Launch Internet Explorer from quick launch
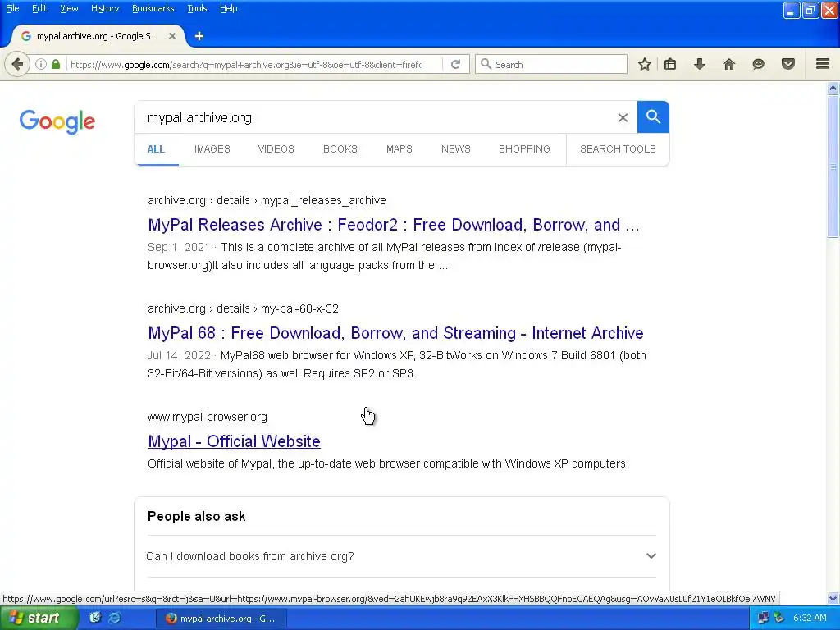The width and height of the screenshot is (840, 630). point(115,618)
